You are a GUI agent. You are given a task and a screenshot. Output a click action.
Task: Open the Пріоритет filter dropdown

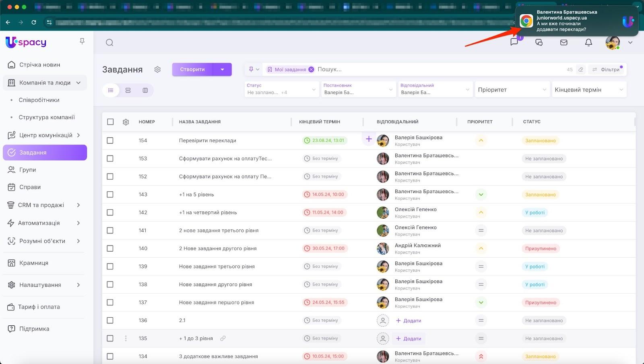[511, 90]
